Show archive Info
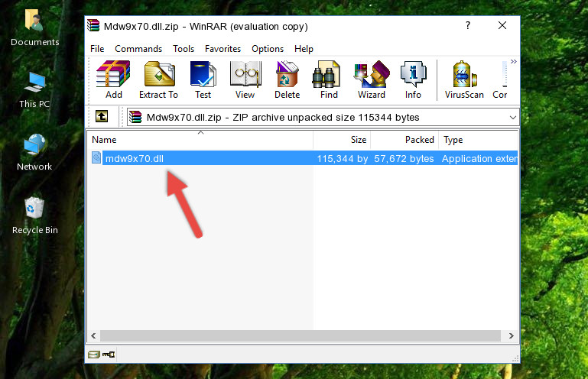Viewport: 588px width, 379px height. (x=413, y=79)
